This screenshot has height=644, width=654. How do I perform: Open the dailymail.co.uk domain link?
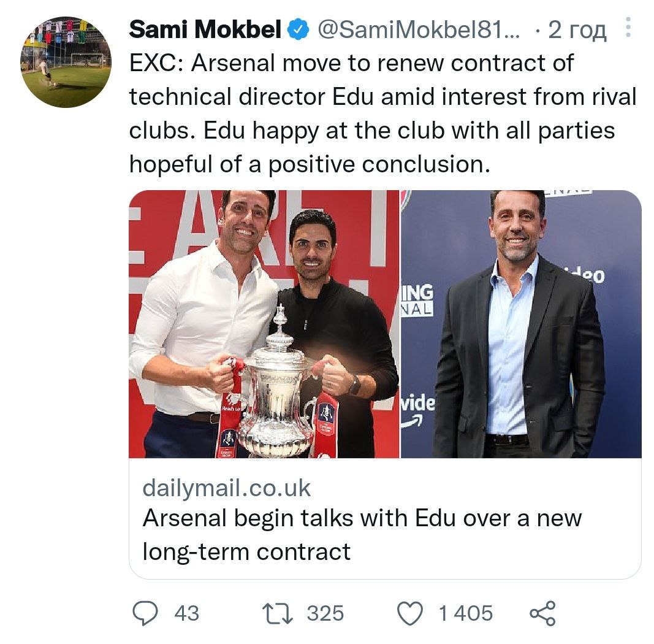pyautogui.click(x=227, y=488)
